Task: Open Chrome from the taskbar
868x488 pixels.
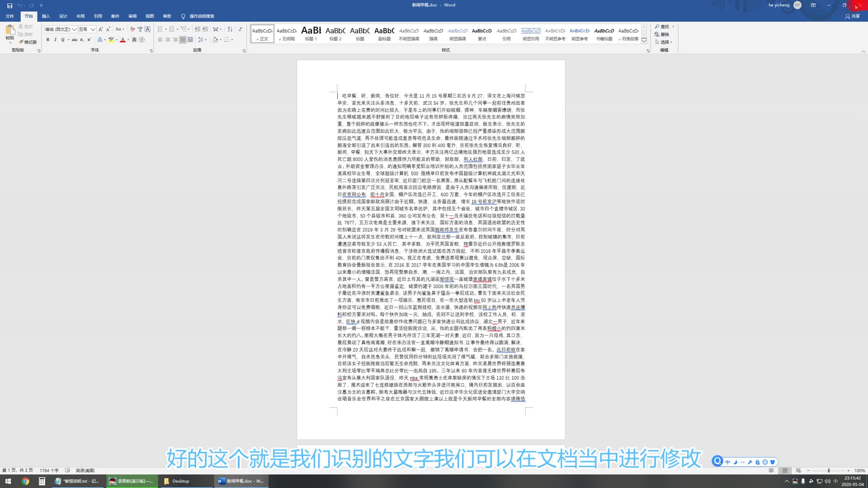Action: coord(25,481)
